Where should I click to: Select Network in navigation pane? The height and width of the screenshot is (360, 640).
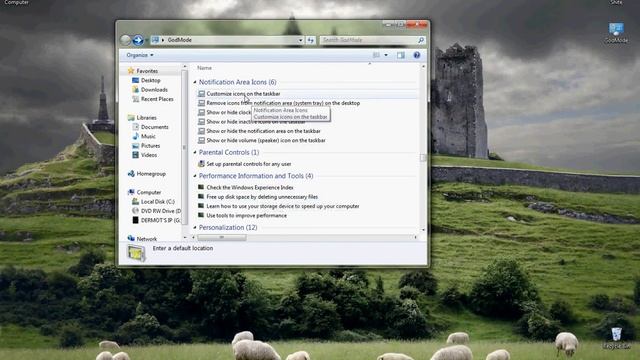point(147,239)
